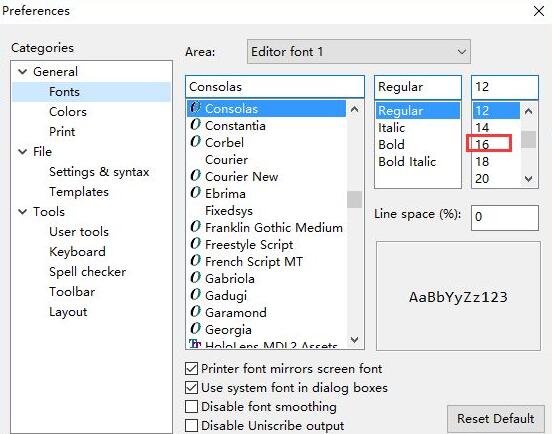The image size is (552, 434).
Task: Click the font list scrollbar thumb
Action: click(x=354, y=200)
